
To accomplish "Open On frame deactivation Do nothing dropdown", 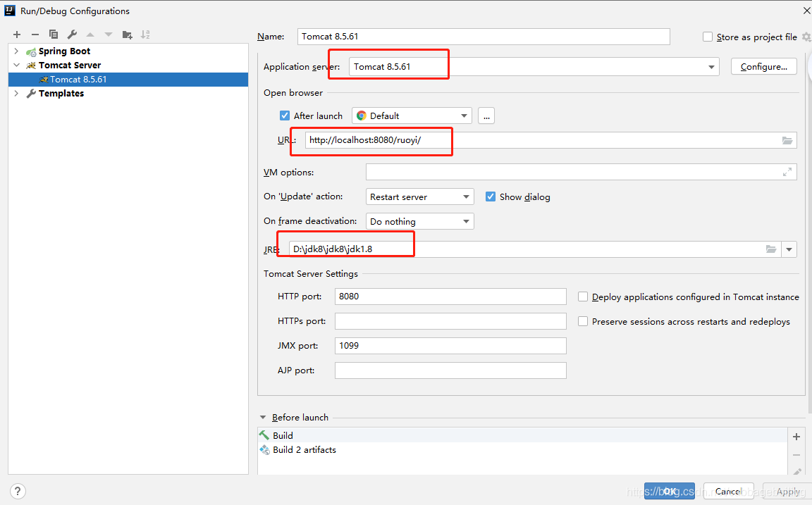I will pos(419,221).
